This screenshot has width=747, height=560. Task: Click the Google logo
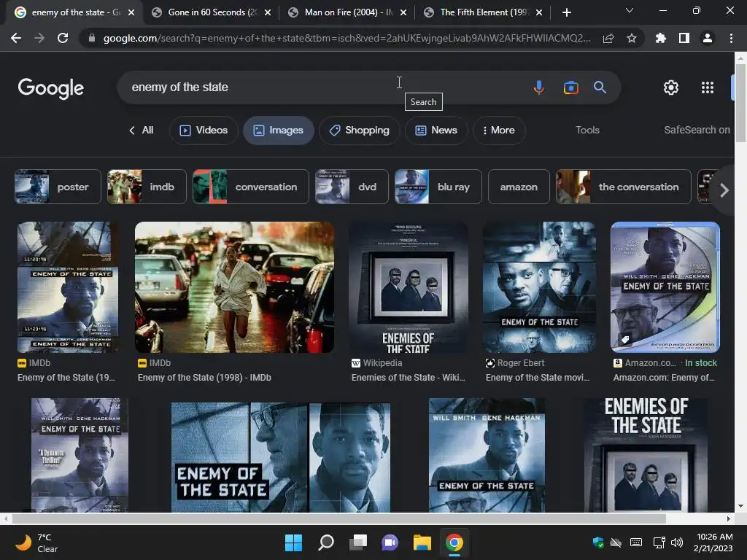(x=50, y=88)
